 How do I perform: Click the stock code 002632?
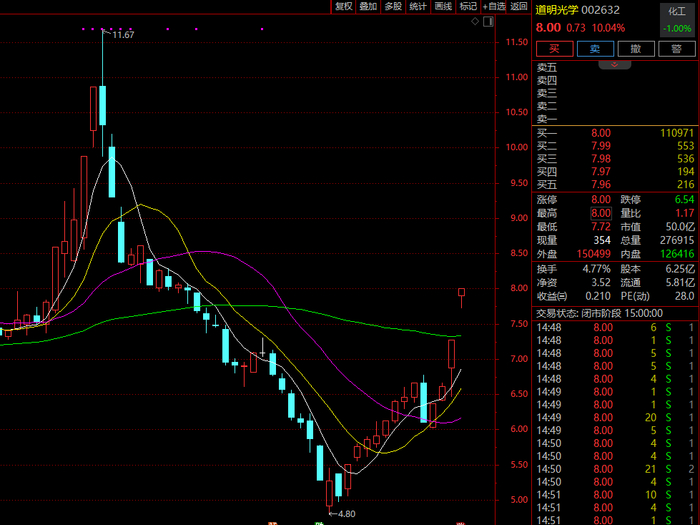pos(600,10)
